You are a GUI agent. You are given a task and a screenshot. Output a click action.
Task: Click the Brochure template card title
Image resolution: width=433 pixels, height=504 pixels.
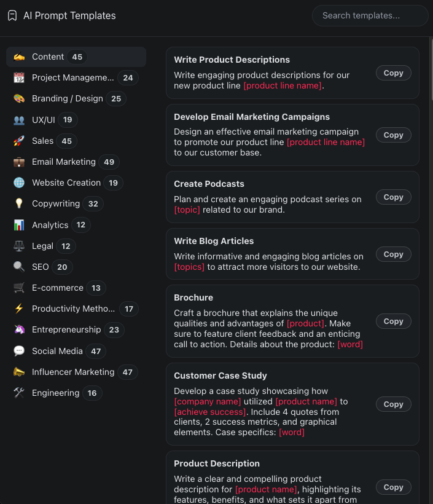pyautogui.click(x=193, y=297)
